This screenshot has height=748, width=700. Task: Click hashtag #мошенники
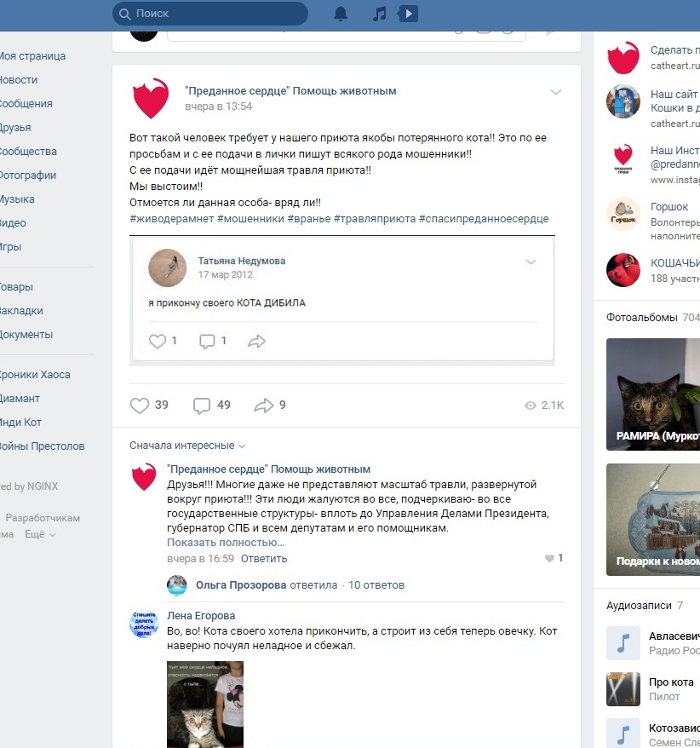click(250, 219)
